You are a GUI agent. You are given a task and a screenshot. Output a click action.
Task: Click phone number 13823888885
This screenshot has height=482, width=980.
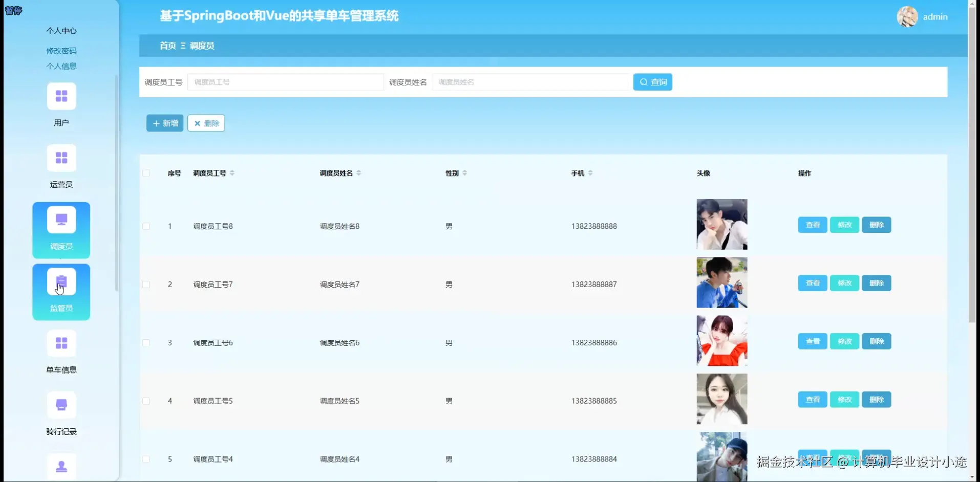(594, 401)
